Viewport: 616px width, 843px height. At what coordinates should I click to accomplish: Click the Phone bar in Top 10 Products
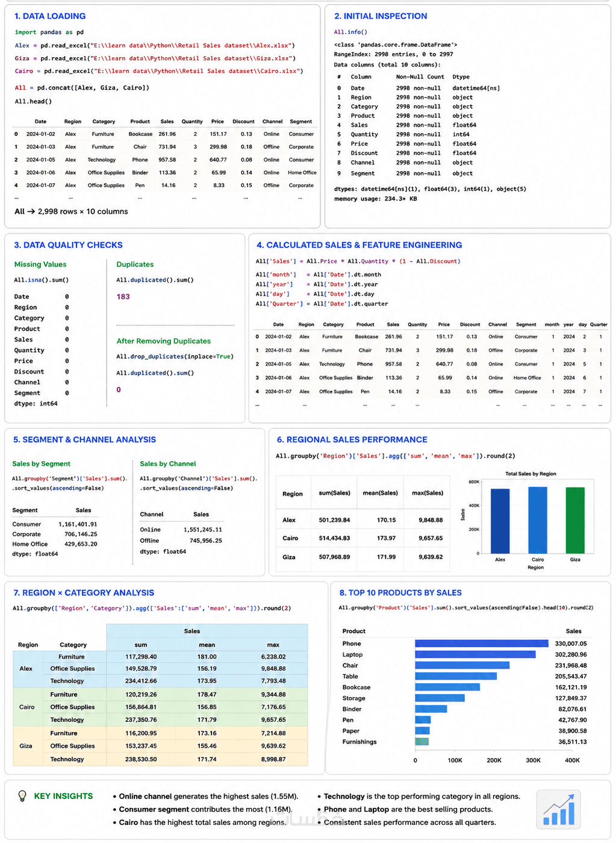point(482,644)
